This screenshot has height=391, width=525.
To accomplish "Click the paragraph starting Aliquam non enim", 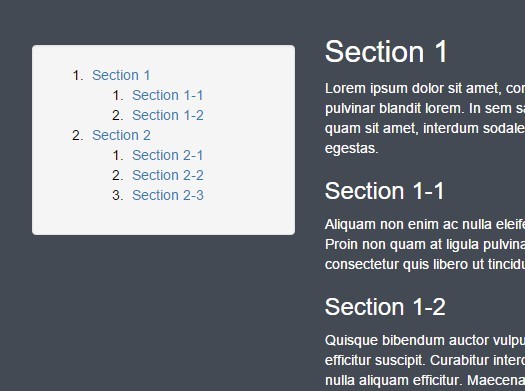I will (425, 244).
